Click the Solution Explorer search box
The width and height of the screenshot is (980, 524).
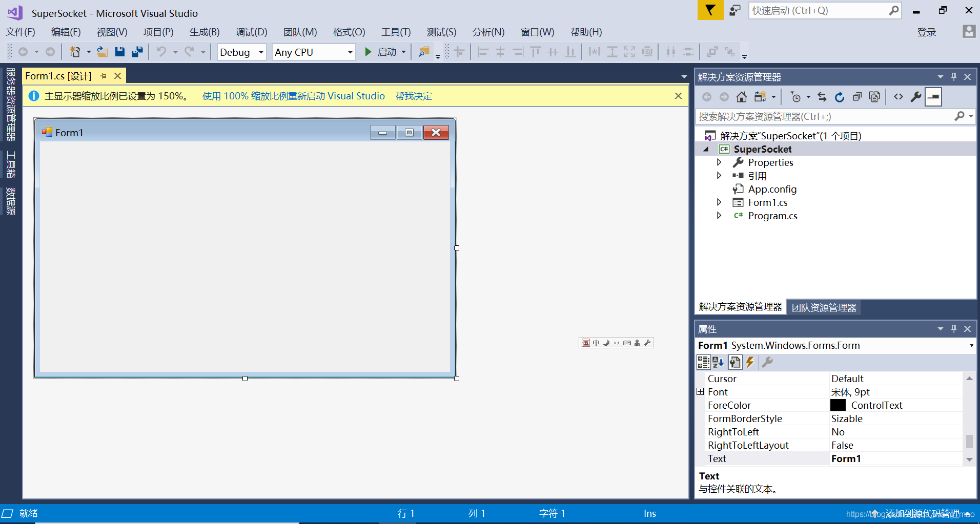click(825, 116)
